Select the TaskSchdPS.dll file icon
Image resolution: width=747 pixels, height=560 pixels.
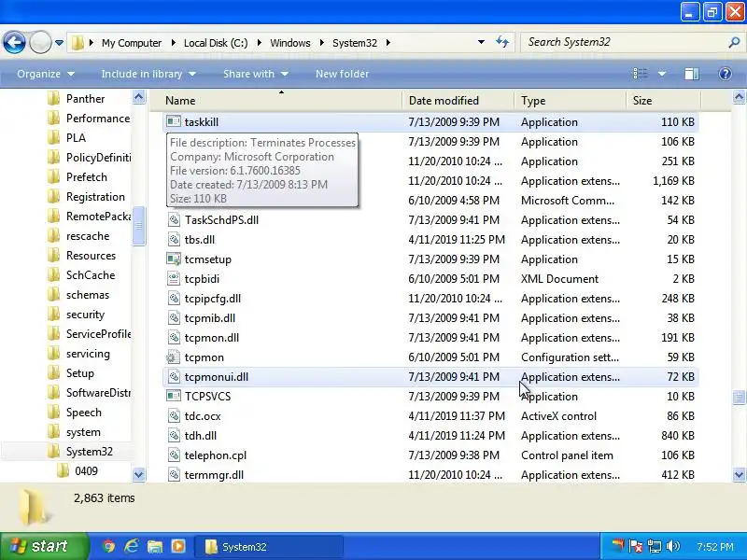(174, 220)
